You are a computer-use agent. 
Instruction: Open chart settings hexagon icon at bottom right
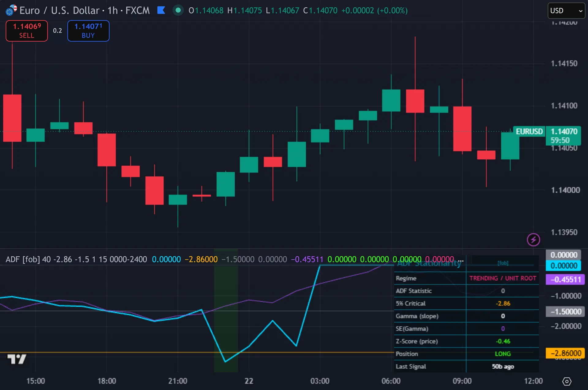pos(567,381)
